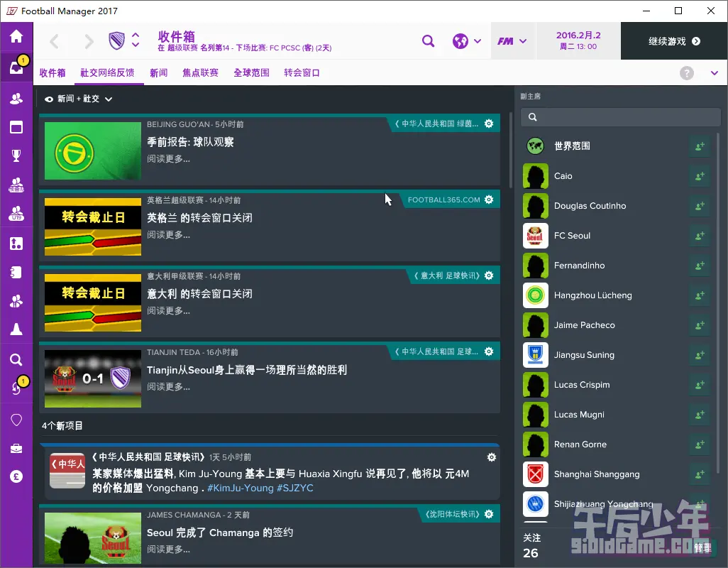This screenshot has width=728, height=568.
Task: Click the club badge in the header
Action: tap(116, 41)
